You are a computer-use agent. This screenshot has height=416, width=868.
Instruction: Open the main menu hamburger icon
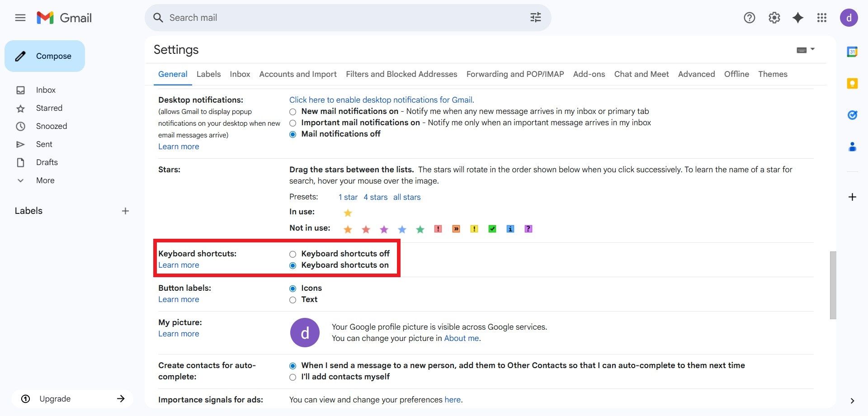click(20, 18)
